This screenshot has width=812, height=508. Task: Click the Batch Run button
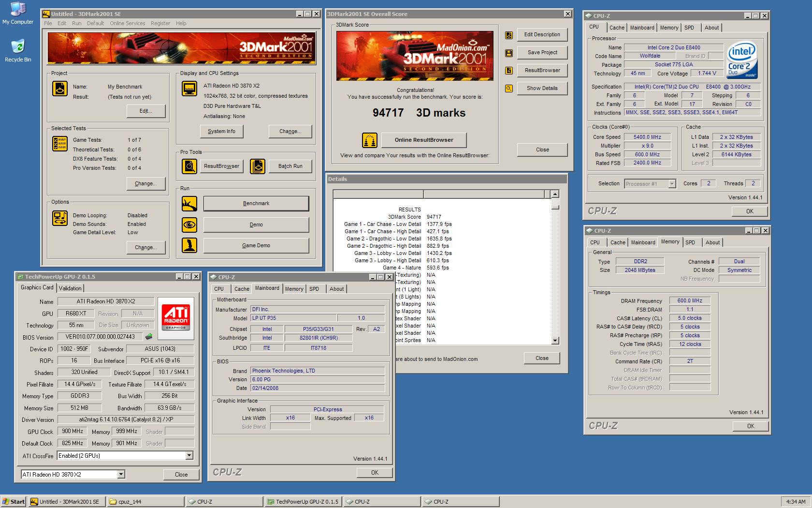coord(290,166)
